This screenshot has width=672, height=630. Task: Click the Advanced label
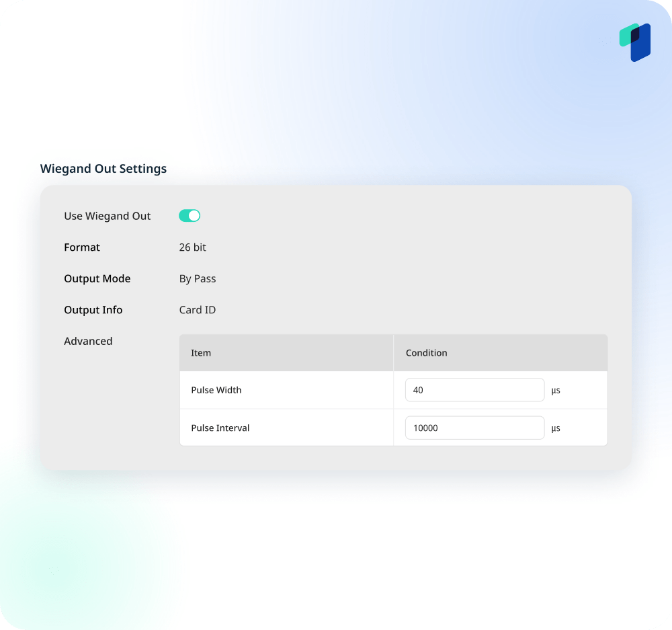coord(88,342)
